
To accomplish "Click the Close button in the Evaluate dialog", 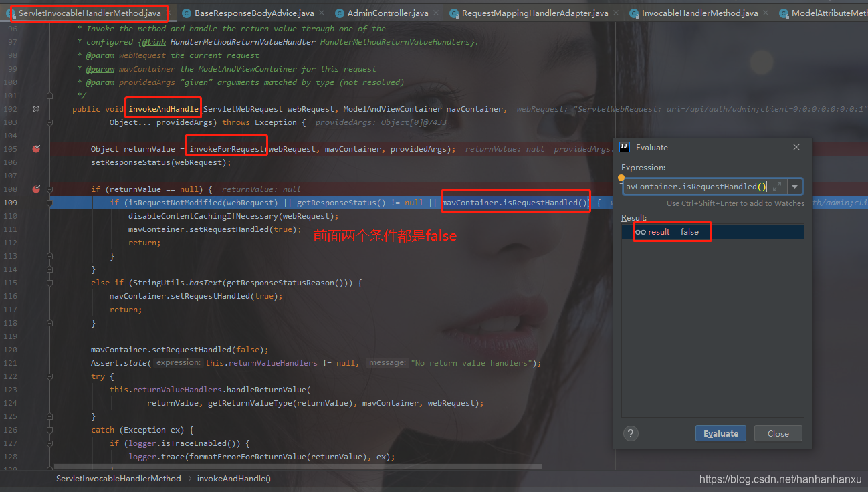I will point(778,433).
